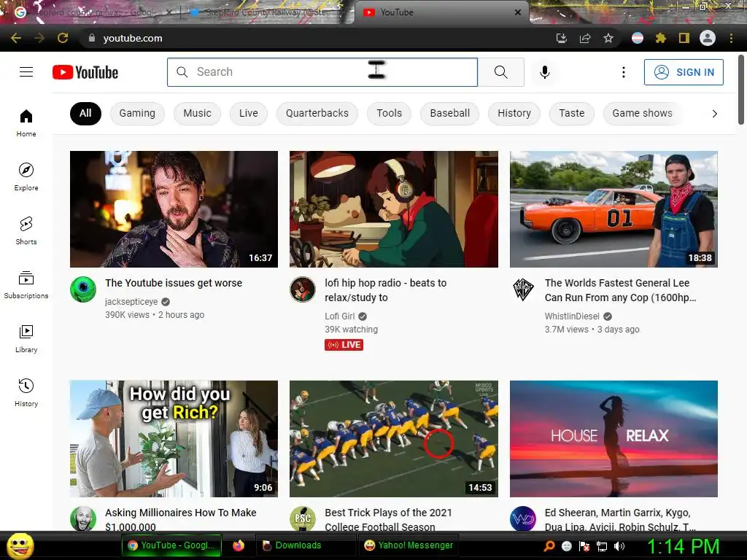Screen dimensions: 747x560
Task: Open the "How did you get Rich?" thumbnail
Action: [174, 438]
